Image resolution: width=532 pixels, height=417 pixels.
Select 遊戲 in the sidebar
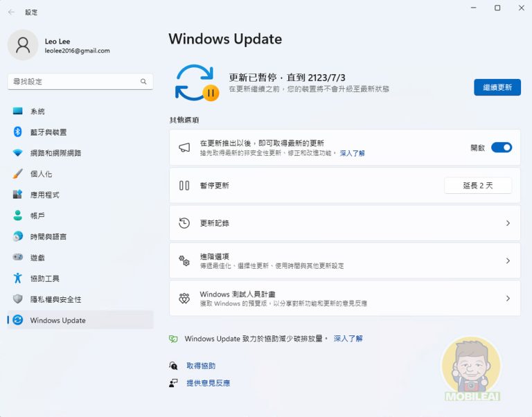(80, 257)
